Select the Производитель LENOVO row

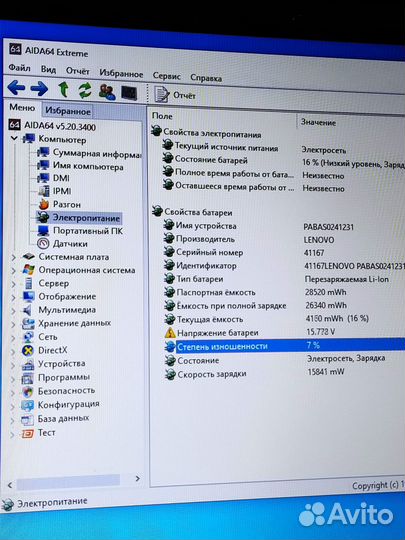283,239
